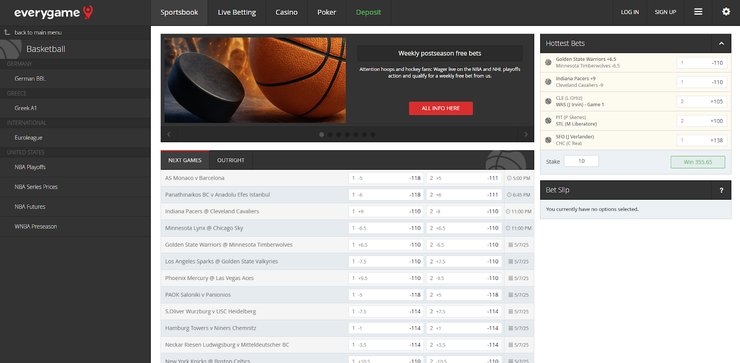Open NBA Futures in sidebar

coord(76,207)
